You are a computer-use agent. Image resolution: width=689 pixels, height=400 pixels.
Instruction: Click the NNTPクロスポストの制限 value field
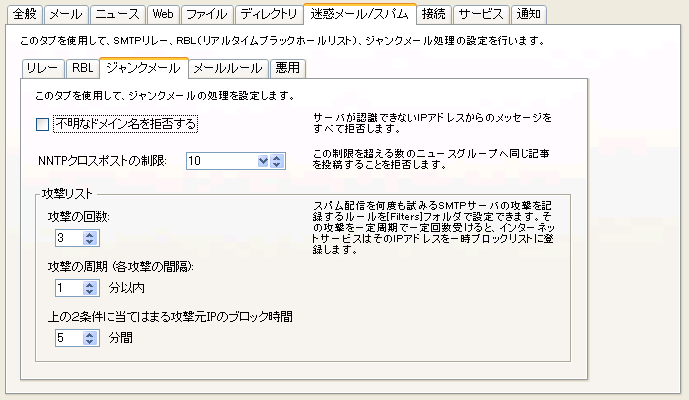tap(220, 160)
